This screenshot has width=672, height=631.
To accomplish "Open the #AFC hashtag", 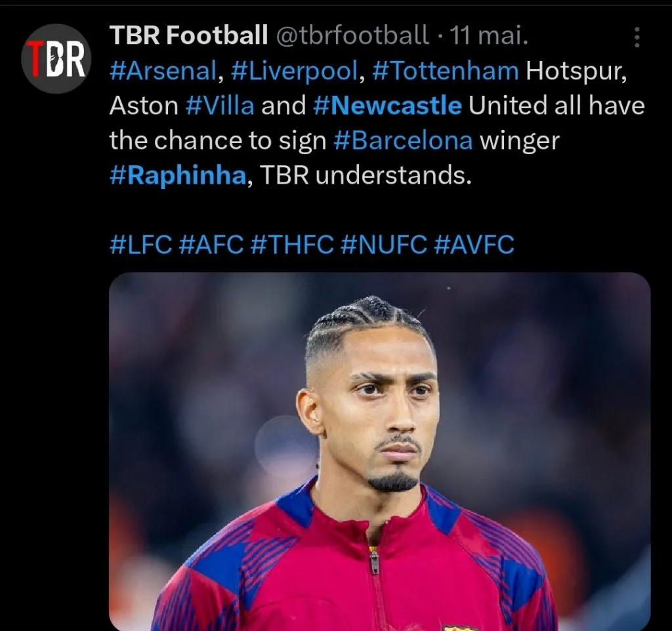I will 211,245.
